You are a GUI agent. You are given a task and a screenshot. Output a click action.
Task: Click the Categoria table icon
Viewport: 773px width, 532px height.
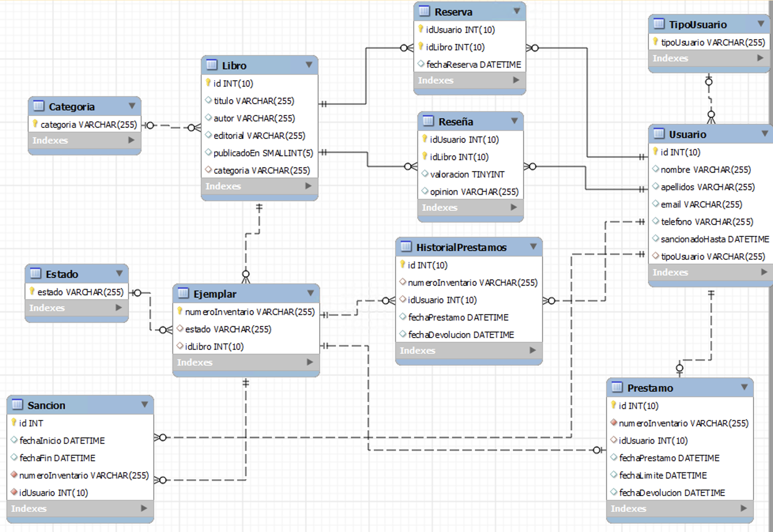(x=39, y=106)
